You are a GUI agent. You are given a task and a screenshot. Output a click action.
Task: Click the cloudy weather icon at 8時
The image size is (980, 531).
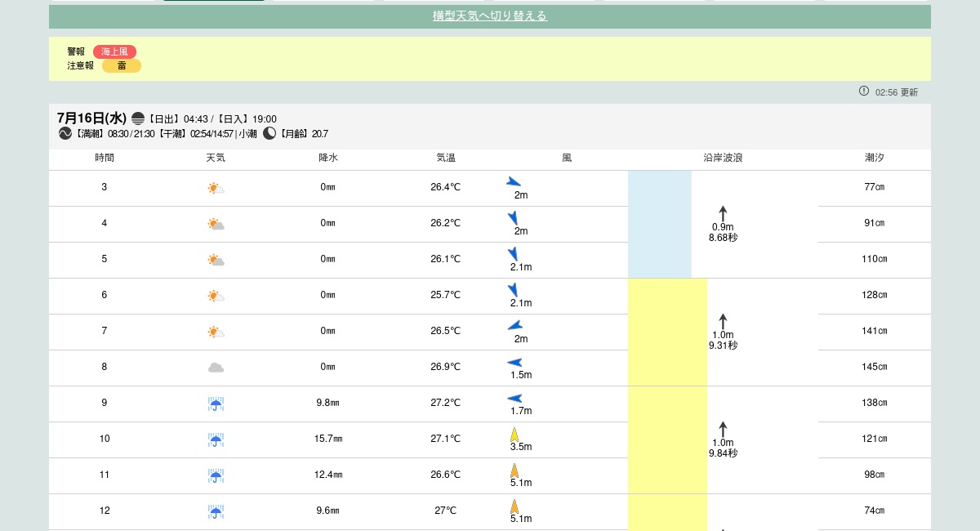216,368
